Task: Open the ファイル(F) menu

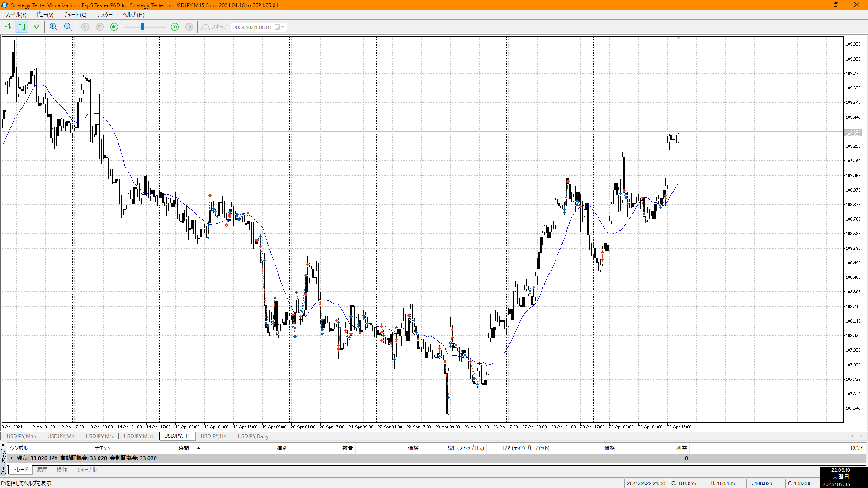Action: coord(15,14)
